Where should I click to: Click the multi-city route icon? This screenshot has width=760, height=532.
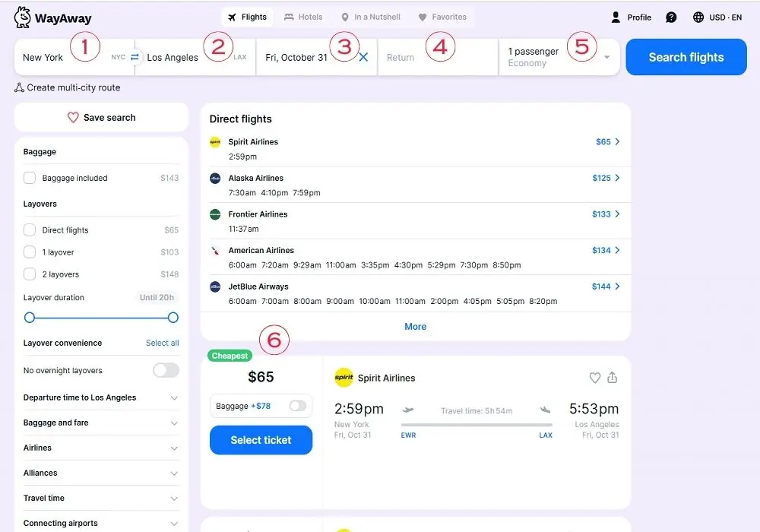pos(19,87)
